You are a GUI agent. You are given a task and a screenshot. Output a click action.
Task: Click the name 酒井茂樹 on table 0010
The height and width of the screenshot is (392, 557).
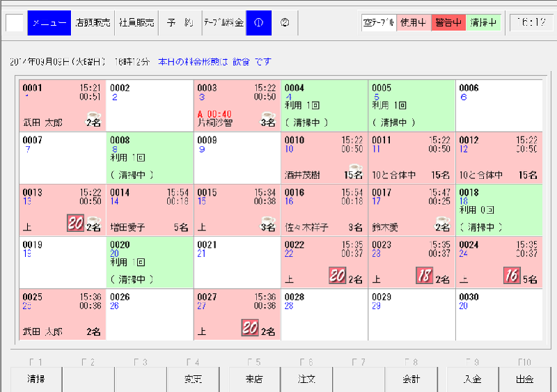tap(302, 175)
